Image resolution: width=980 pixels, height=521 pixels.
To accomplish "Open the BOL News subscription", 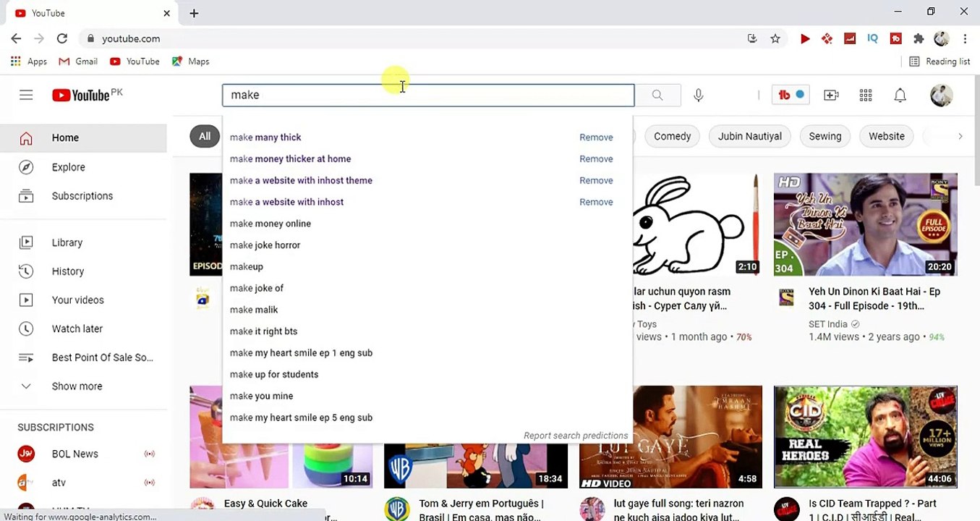I will coord(83,454).
